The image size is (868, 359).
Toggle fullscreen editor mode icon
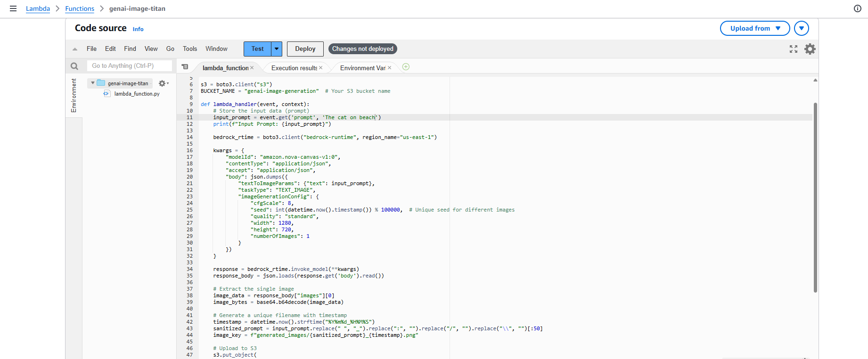point(794,49)
